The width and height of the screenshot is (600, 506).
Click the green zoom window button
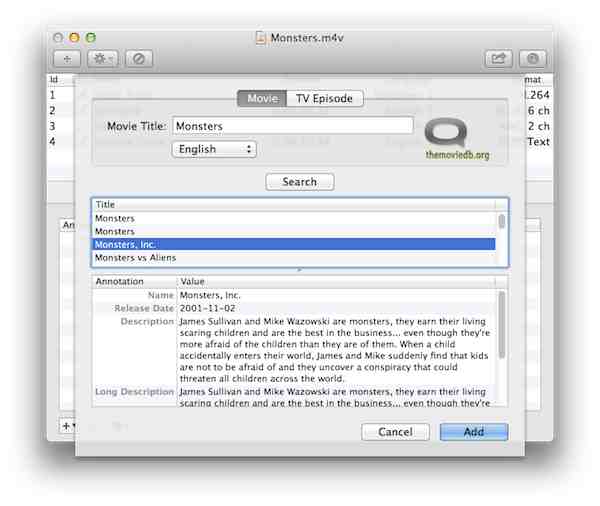[91, 38]
